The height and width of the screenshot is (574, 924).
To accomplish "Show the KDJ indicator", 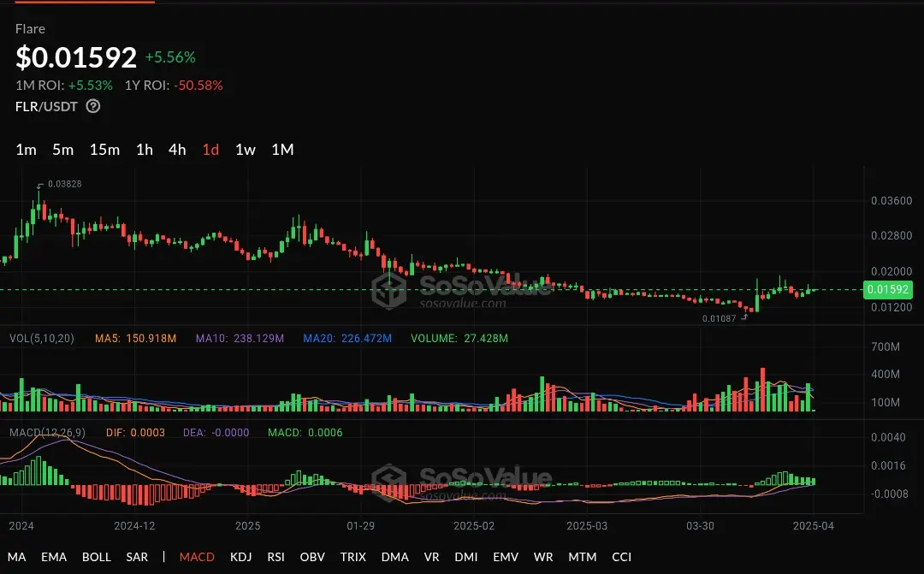I will pos(240,557).
